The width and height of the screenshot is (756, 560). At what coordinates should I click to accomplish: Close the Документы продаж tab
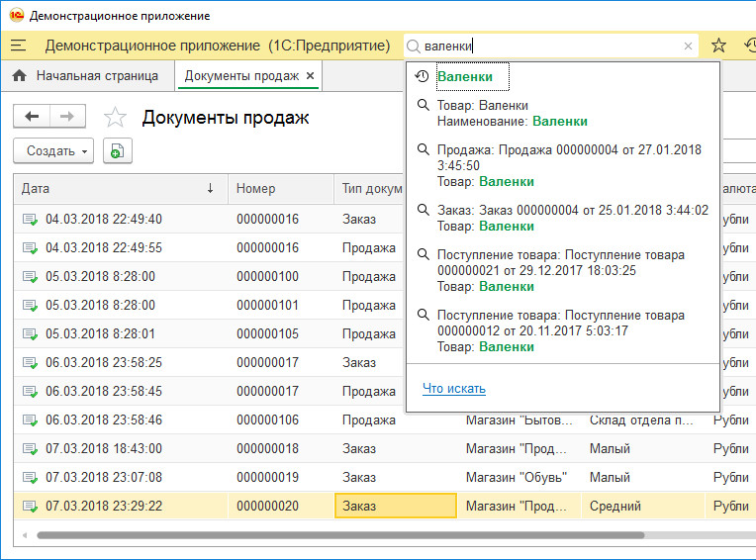[x=310, y=75]
